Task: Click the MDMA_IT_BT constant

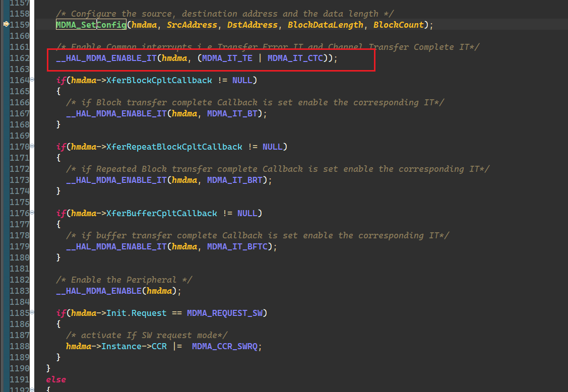Action: click(232, 113)
